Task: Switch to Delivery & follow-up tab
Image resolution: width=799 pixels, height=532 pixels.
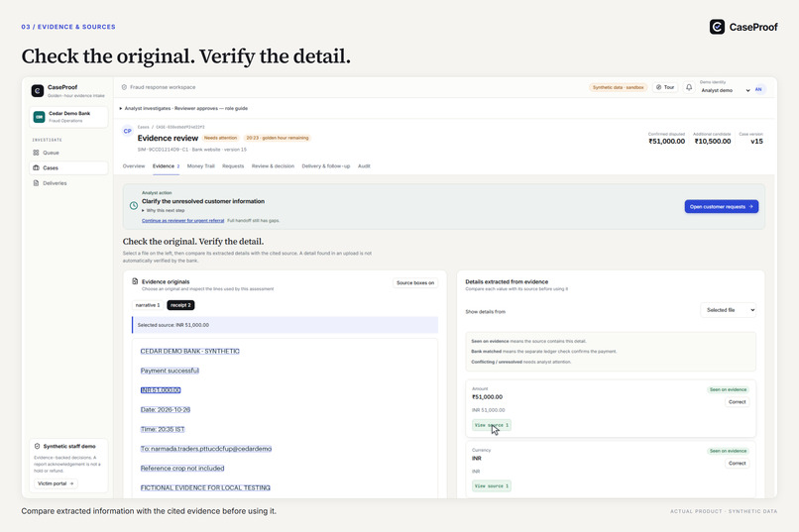Action: coord(325,166)
